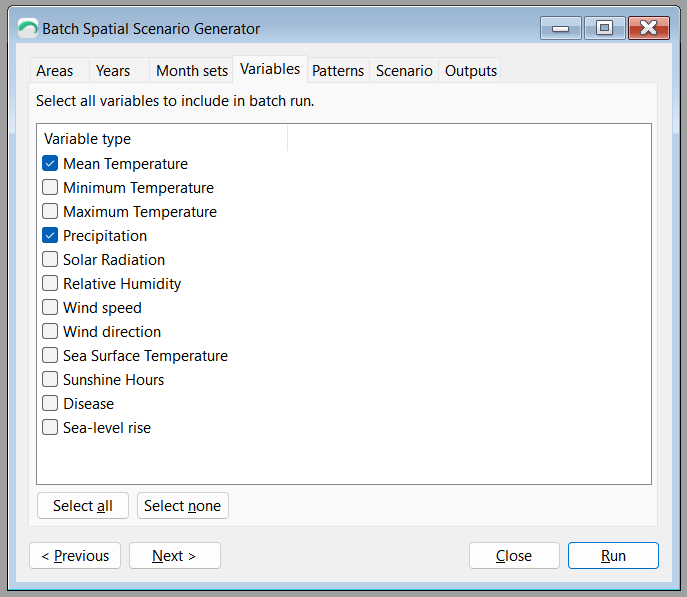The height and width of the screenshot is (597, 687).
Task: Maximize the generator dialog window
Action: [605, 28]
